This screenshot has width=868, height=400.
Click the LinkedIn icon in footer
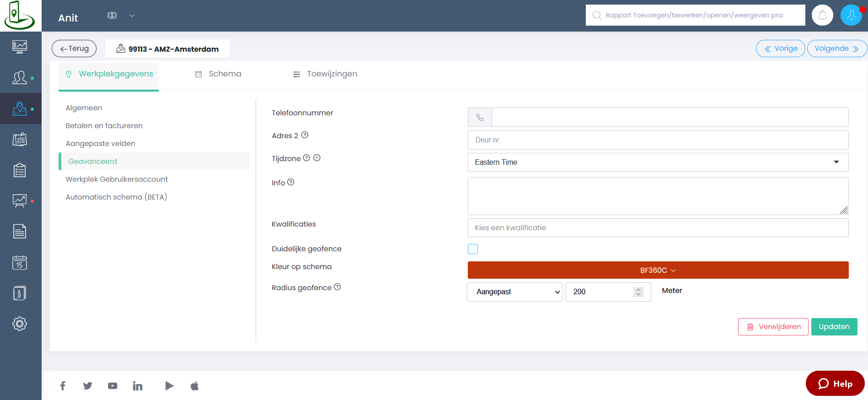pos(138,386)
